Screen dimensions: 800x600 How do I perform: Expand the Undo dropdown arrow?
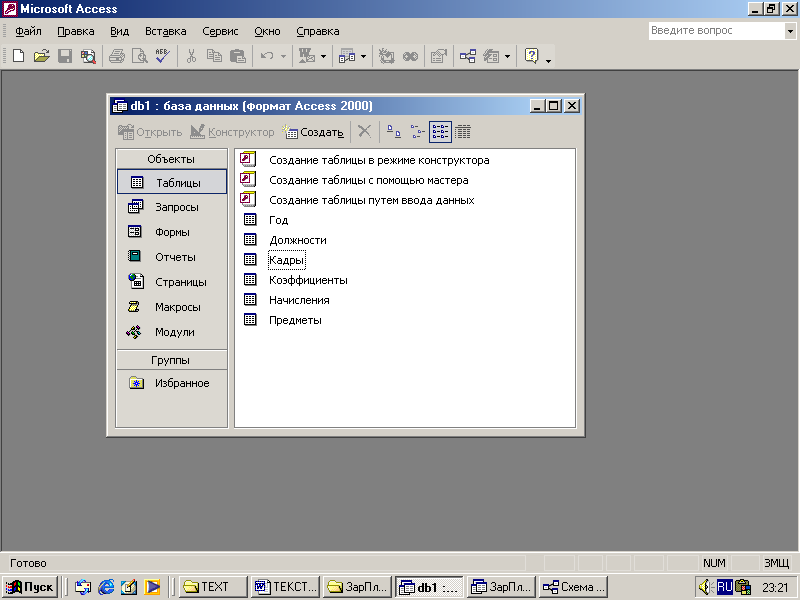[x=283, y=56]
